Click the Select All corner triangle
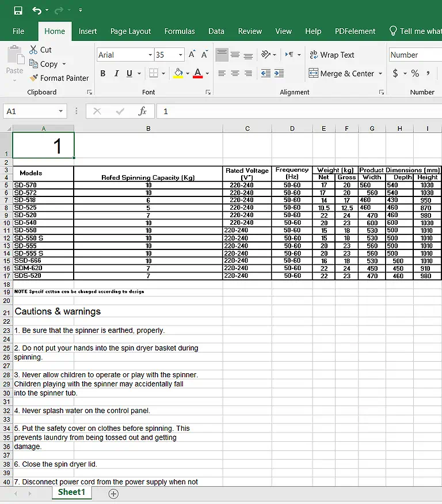442x504 pixels. coord(9,128)
